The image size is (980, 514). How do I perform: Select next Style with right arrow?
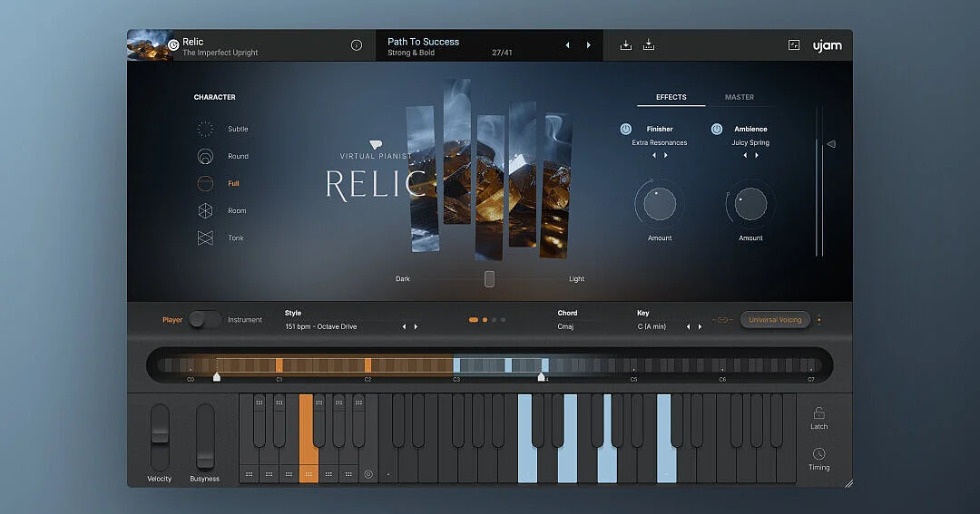[416, 326]
